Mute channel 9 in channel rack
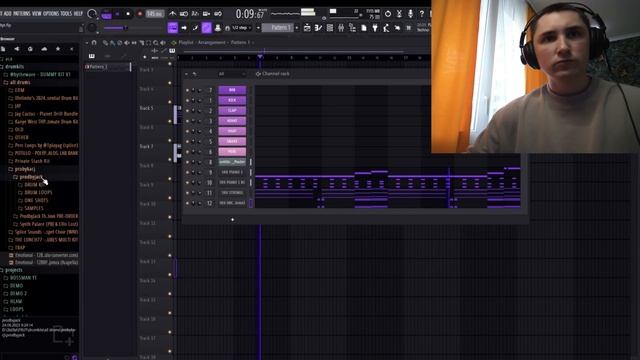This screenshot has width=640, height=360. pos(187,172)
